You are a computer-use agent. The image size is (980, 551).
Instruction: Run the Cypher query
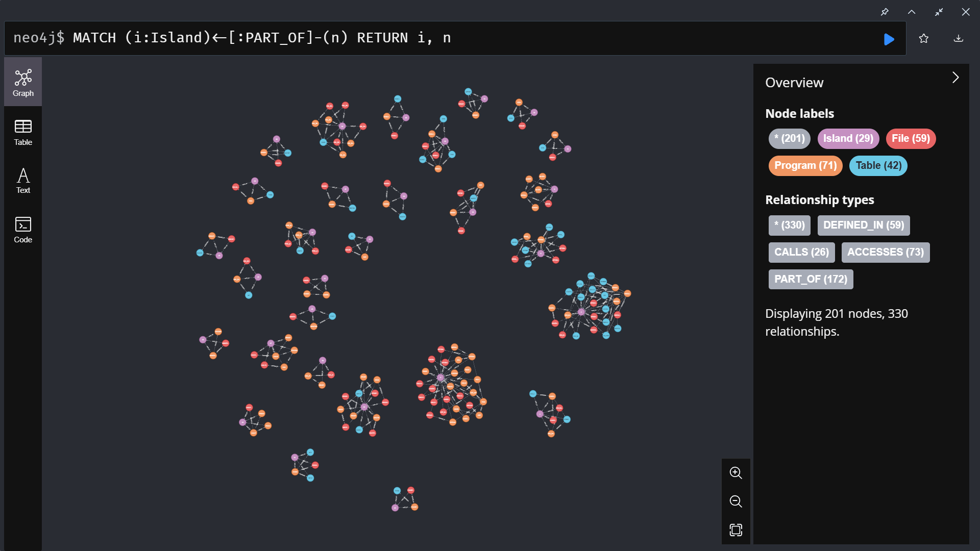pos(889,39)
